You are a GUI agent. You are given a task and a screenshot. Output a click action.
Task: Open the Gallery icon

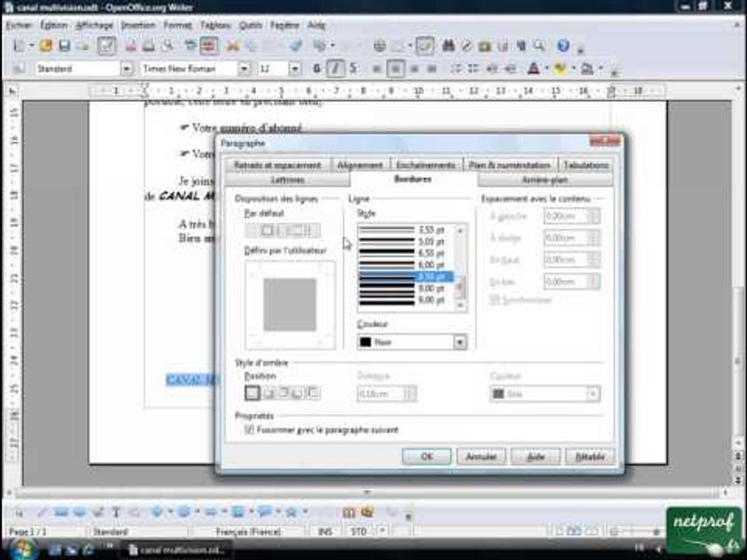(x=485, y=46)
